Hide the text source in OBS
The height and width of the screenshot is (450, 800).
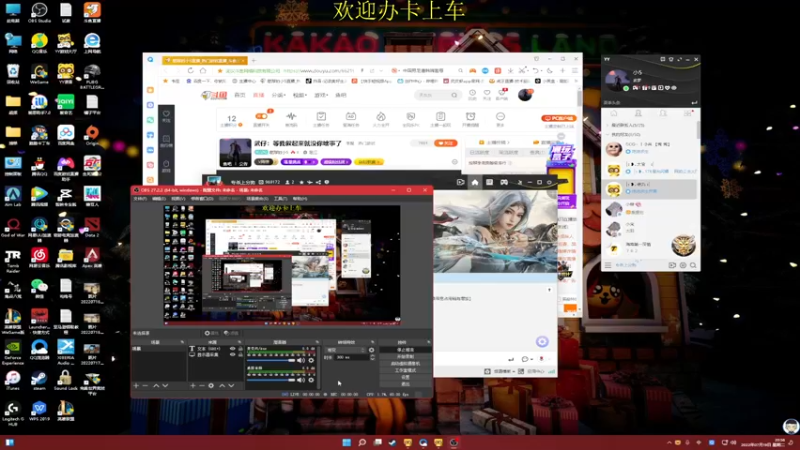coord(233,349)
